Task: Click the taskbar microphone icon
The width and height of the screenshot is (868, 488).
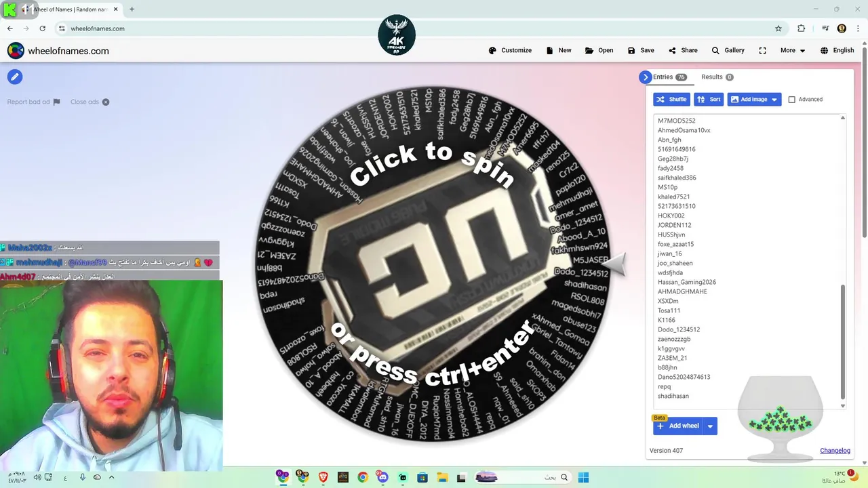Action: [83, 477]
